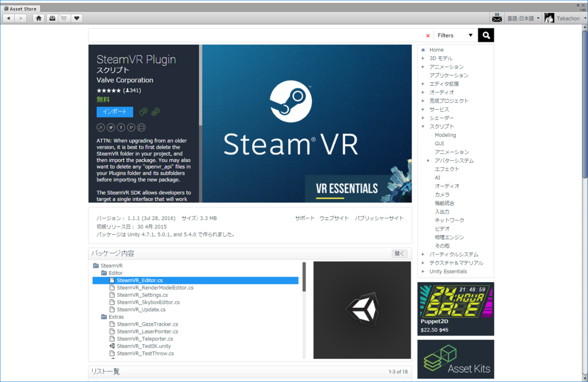The width and height of the screenshot is (588, 382).
Task: Select SteamVR_GazeTracker.cs file
Action: tap(148, 324)
